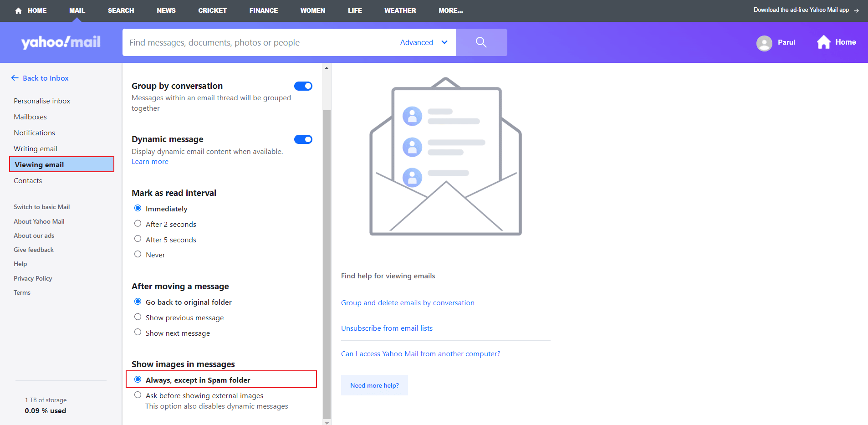Click Give feedback link
The height and width of the screenshot is (425, 868).
coord(34,250)
